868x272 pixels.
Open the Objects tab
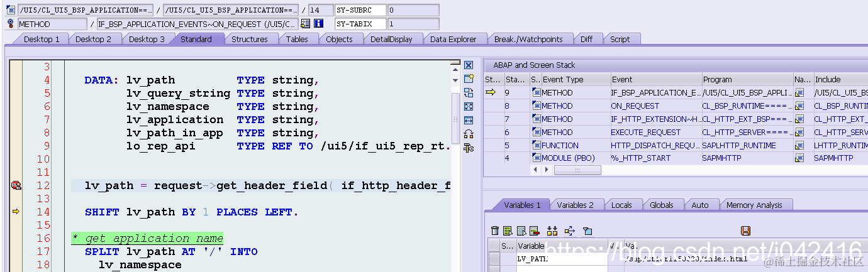point(339,39)
